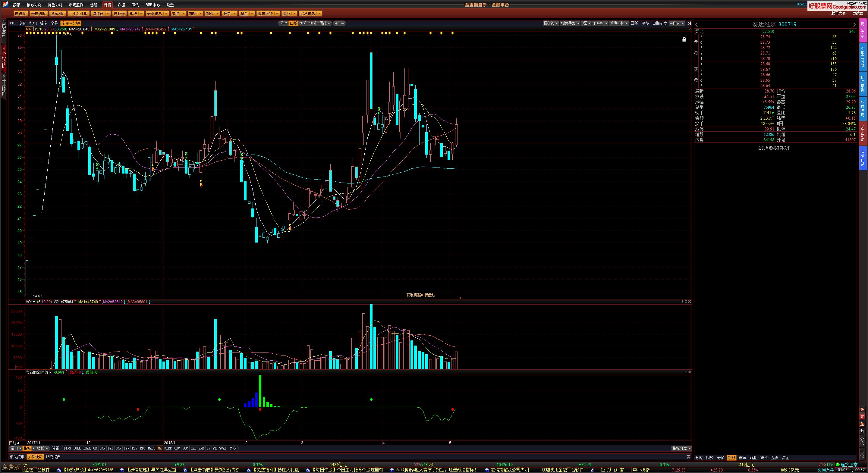Click the 获取完整BS操盘线 link
The image size is (868, 473).
tap(421, 295)
